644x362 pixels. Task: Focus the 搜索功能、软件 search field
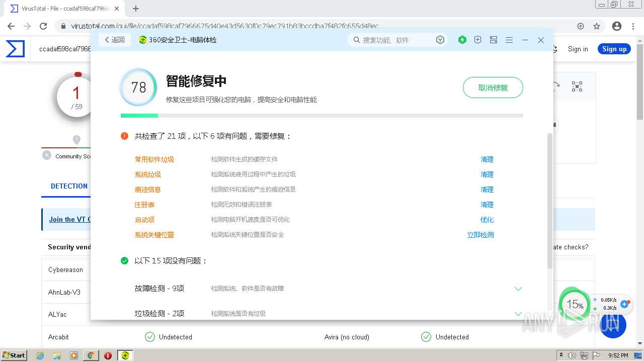(397, 40)
